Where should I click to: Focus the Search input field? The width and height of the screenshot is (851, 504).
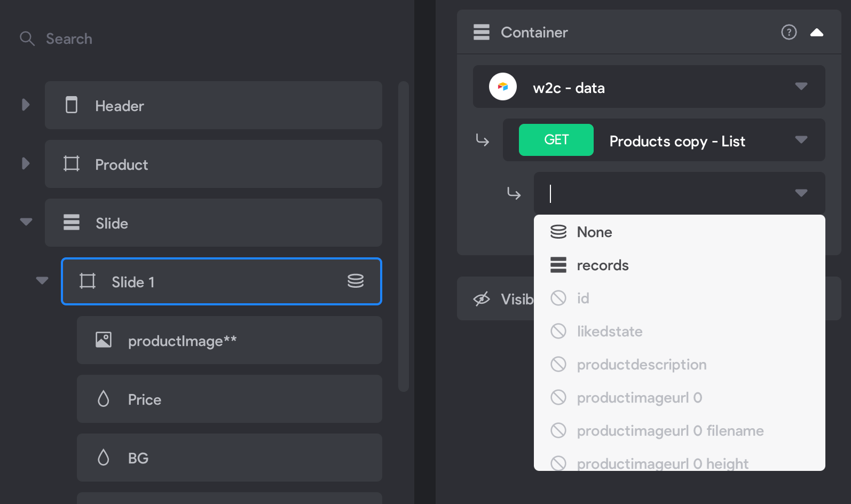[x=214, y=38]
